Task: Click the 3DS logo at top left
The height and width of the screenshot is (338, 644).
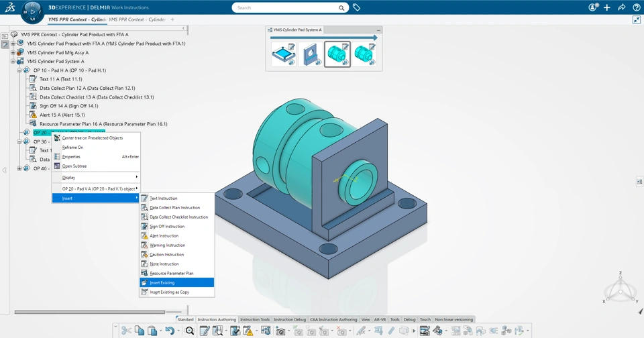Action: point(10,7)
